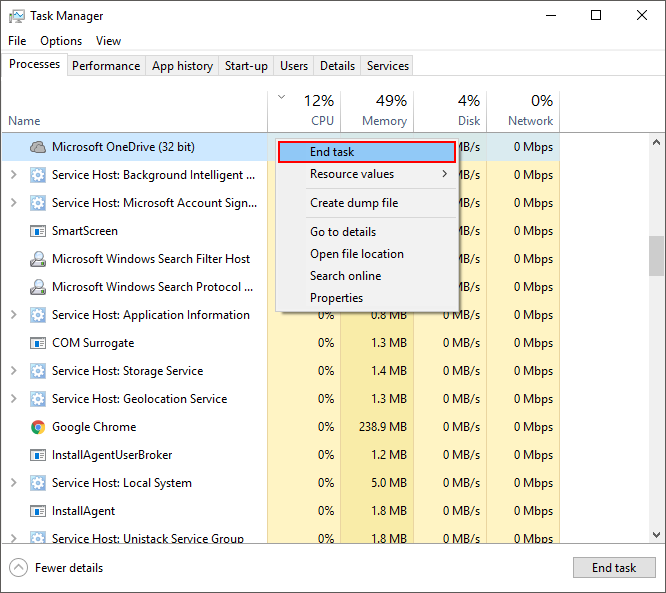The width and height of the screenshot is (666, 593).
Task: Expand Service Host: Geolocation Service row
Action: 14,399
